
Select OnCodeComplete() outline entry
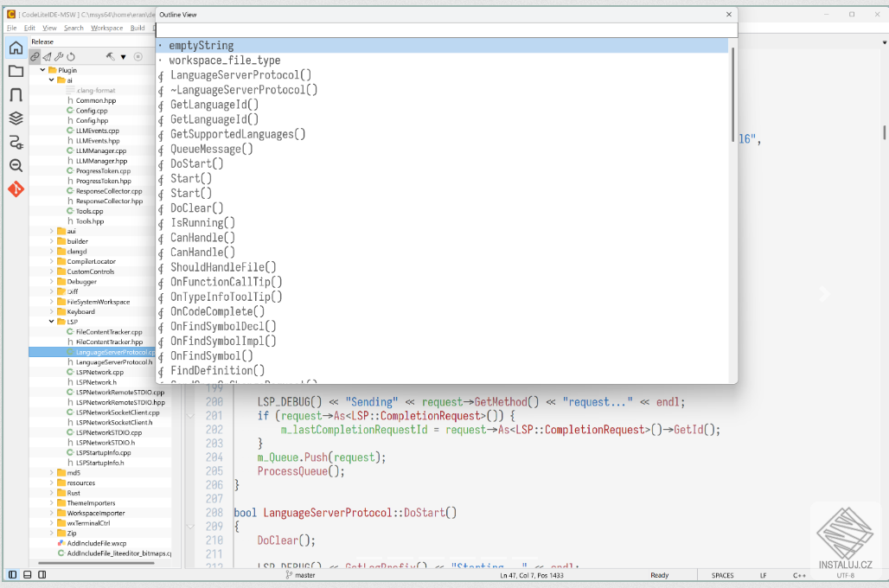442,311
